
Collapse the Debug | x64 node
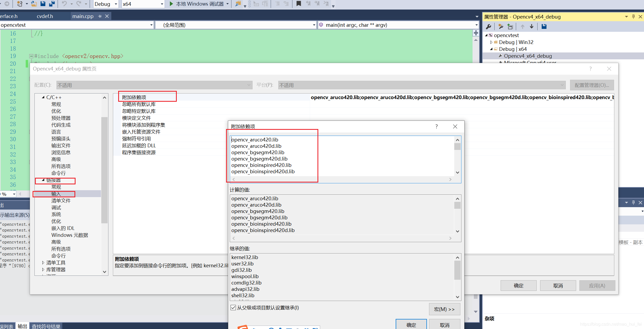click(491, 49)
